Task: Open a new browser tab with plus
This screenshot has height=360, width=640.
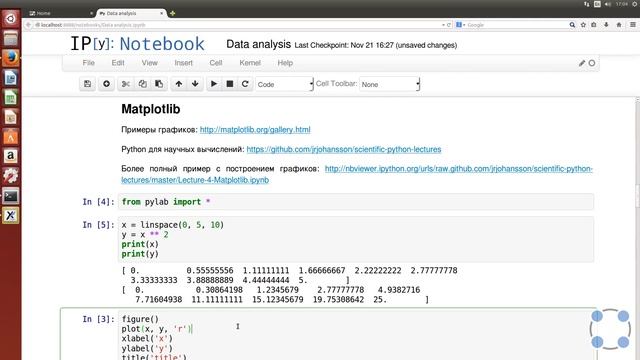Action: coord(173,13)
